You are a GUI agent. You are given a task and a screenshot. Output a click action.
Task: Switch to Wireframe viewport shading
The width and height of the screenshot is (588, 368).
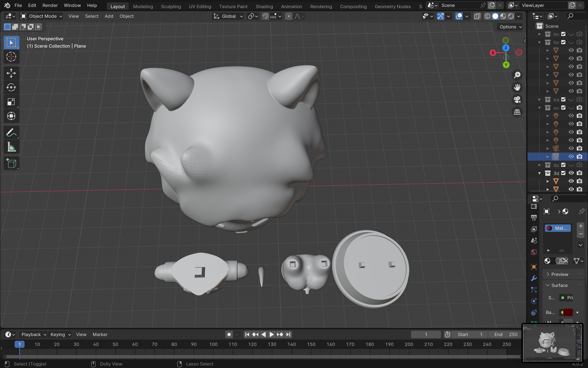click(487, 16)
